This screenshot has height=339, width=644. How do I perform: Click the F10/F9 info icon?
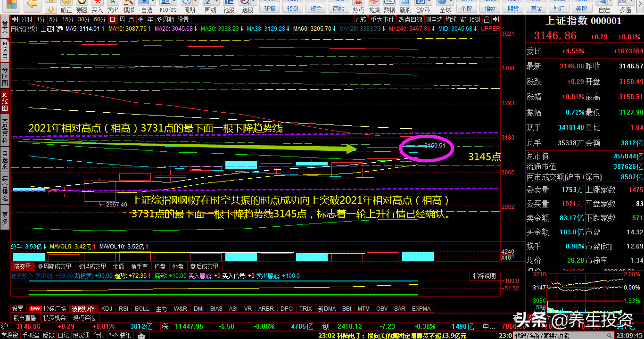pyautogui.click(x=168, y=6)
